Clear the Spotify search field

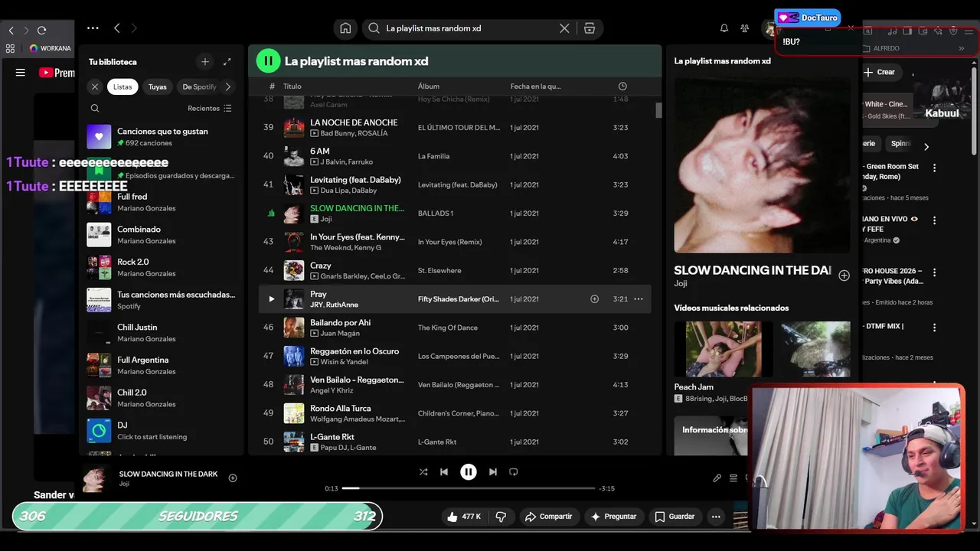pyautogui.click(x=564, y=28)
